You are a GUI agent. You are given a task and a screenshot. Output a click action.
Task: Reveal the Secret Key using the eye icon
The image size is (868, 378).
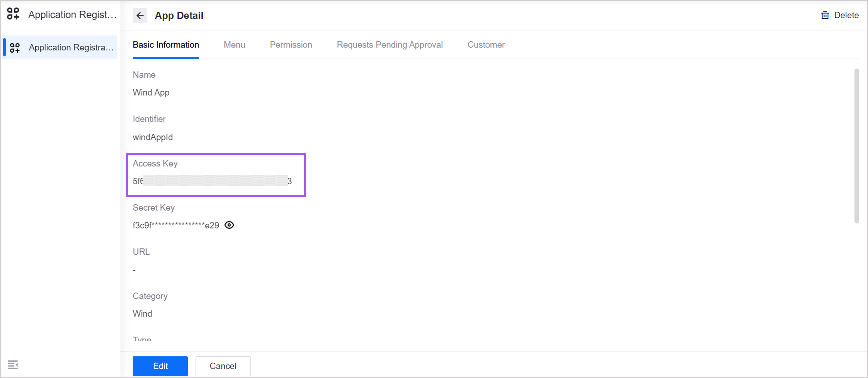click(229, 225)
